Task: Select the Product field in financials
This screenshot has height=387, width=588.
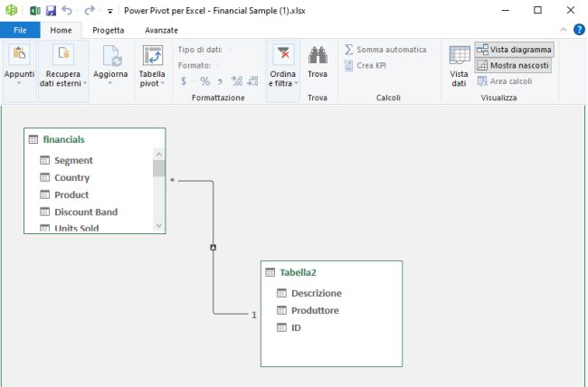Action: click(71, 194)
